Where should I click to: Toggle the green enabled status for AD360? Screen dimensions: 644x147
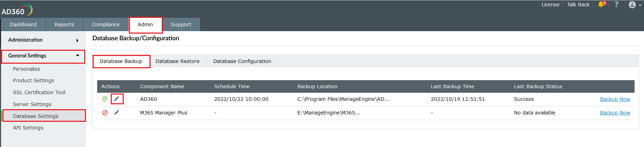pos(105,99)
